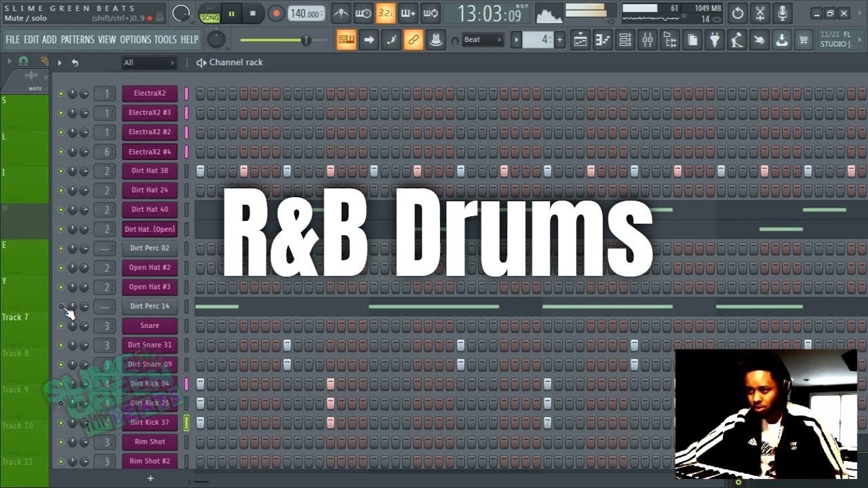Viewport: 868px width, 488px height.
Task: Pause playback with the pause button
Action: pyautogui.click(x=231, y=13)
